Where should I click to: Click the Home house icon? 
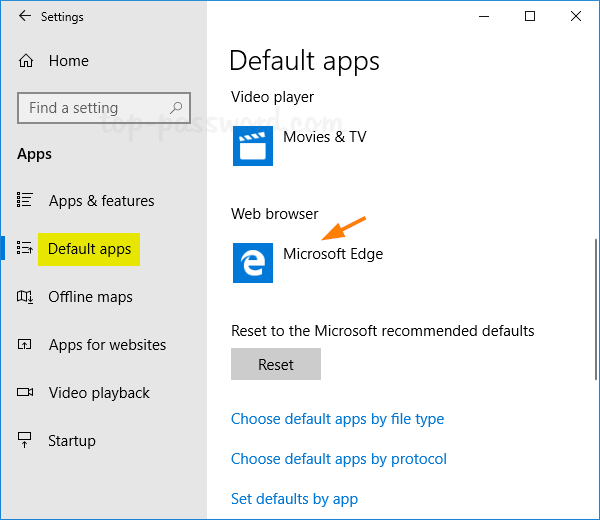[27, 61]
